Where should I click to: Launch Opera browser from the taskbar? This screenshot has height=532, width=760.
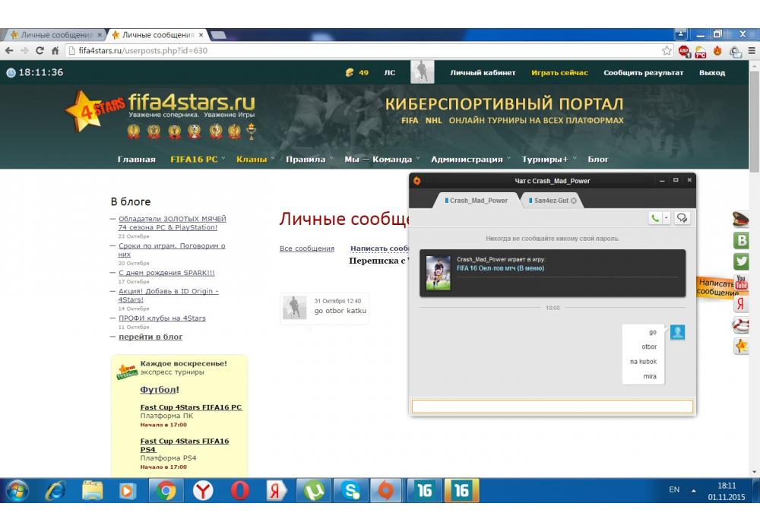239,491
